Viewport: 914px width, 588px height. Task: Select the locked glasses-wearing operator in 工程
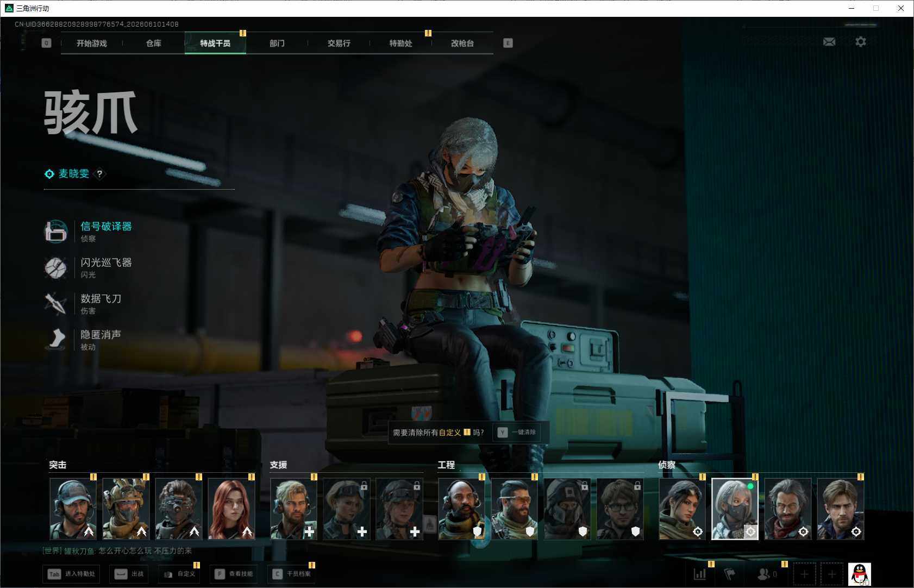[x=619, y=509]
